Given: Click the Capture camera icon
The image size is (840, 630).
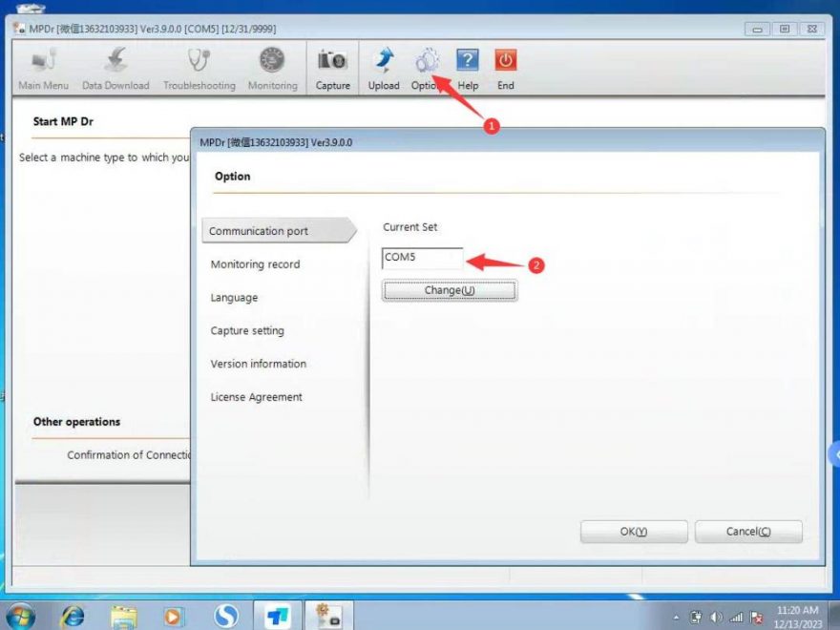Looking at the screenshot, I should (x=332, y=60).
